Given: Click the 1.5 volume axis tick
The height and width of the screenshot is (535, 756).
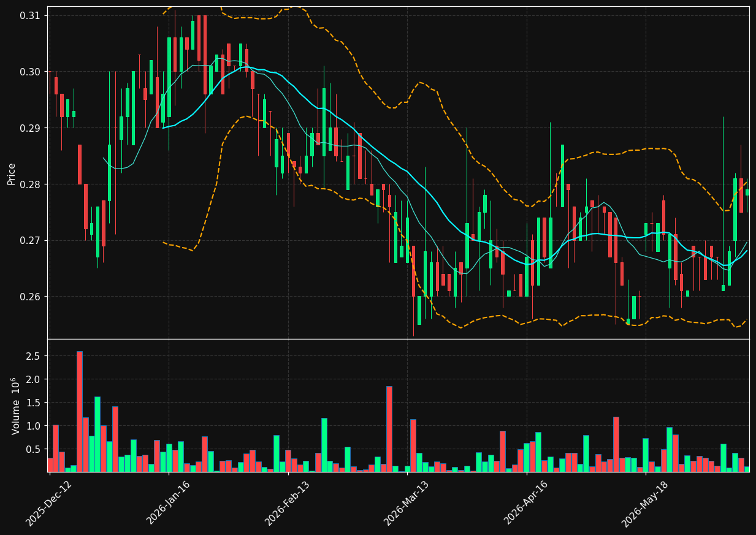Looking at the screenshot, I should coord(34,403).
